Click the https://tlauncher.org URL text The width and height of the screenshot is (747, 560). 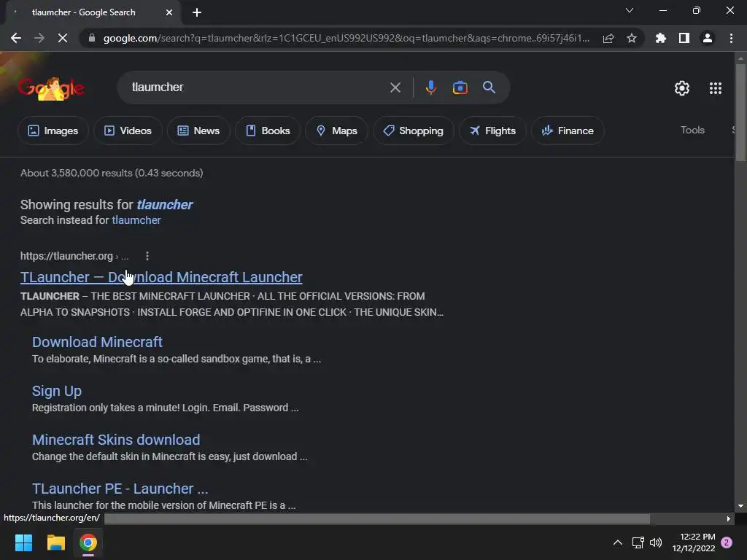[x=66, y=256]
